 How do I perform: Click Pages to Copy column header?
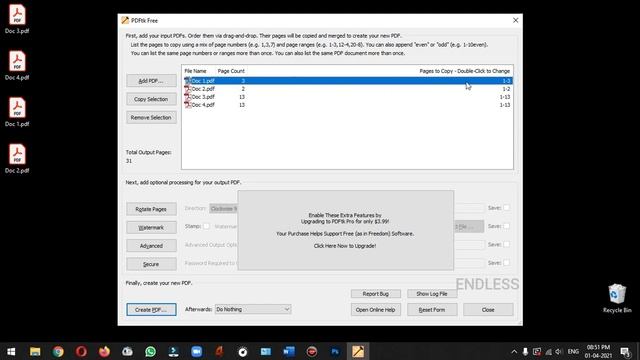pyautogui.click(x=464, y=71)
